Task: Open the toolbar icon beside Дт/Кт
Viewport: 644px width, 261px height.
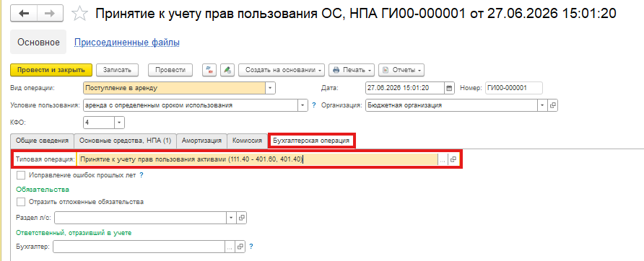Action: point(227,70)
